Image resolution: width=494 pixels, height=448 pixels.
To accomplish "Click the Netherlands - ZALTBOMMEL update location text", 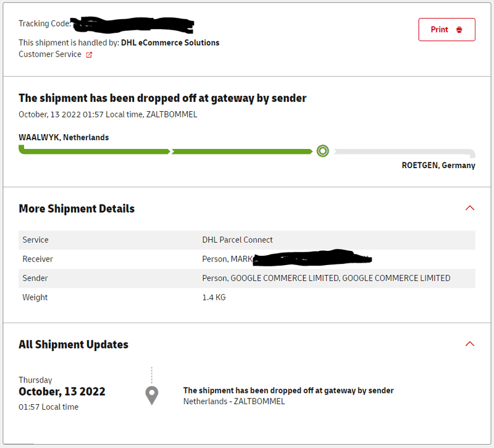I will (x=234, y=401).
